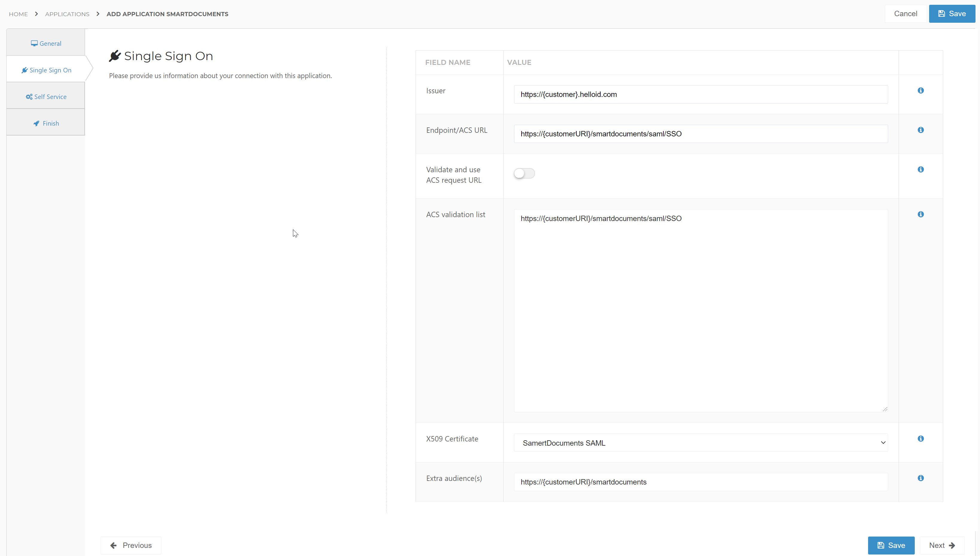The image size is (980, 556).
Task: Focus the Issuer input field
Action: [701, 94]
